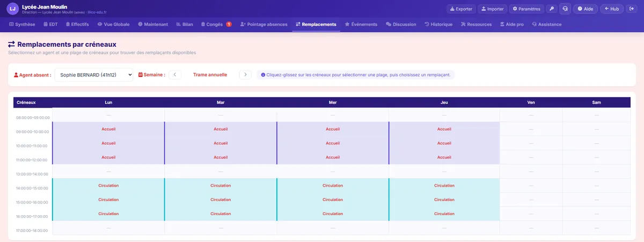Viewport: 644px width, 242px height.
Task: Select Wednesday 16:00 Circulation slot
Action: click(x=333, y=213)
